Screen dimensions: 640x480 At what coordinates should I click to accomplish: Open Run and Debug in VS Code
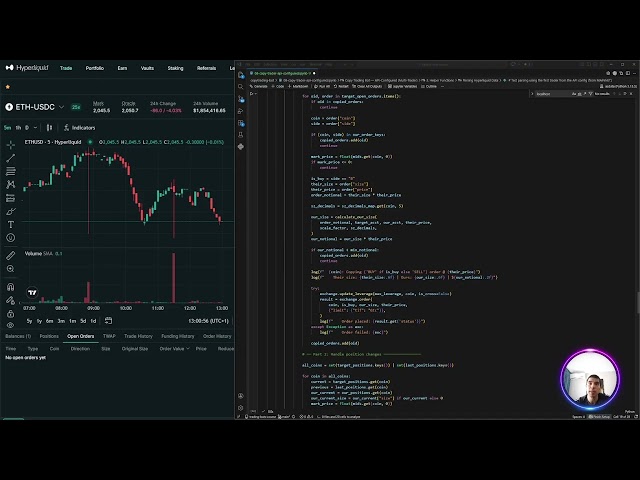pyautogui.click(x=241, y=111)
